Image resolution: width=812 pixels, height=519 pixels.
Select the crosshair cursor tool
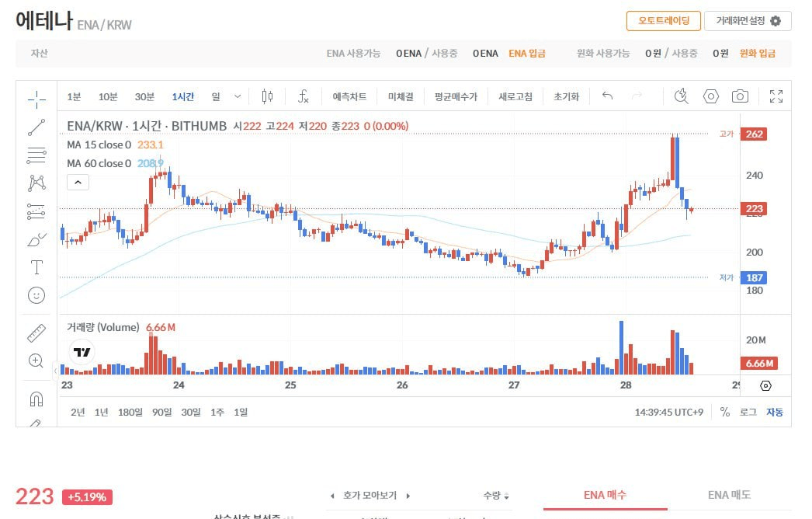pyautogui.click(x=36, y=99)
